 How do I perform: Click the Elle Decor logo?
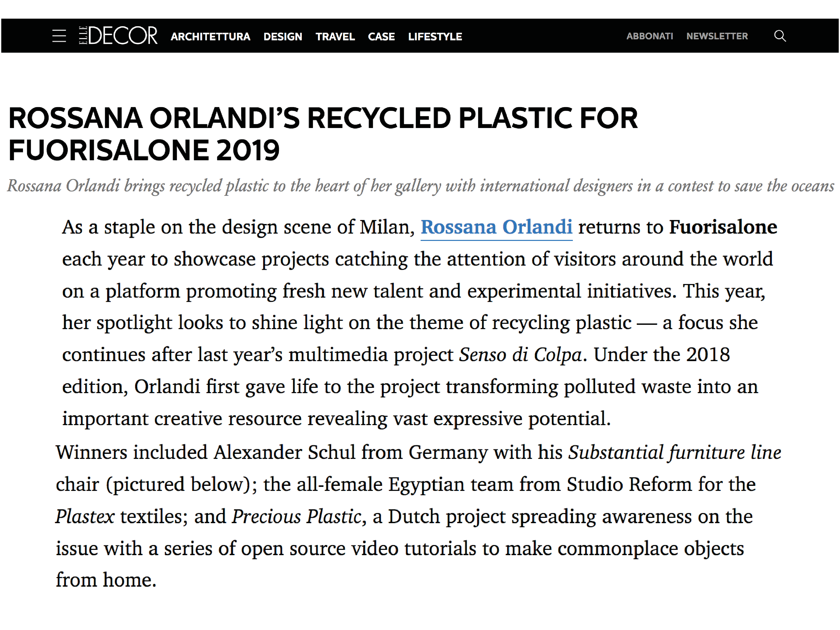tap(118, 36)
